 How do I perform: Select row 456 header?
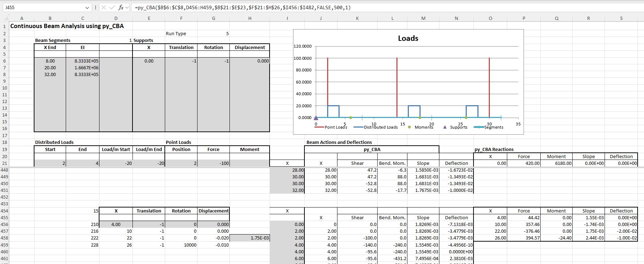click(5, 224)
